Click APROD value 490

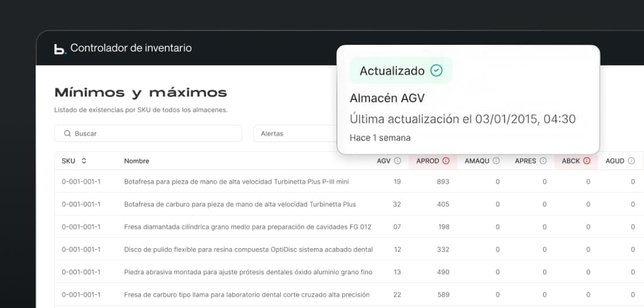click(443, 272)
